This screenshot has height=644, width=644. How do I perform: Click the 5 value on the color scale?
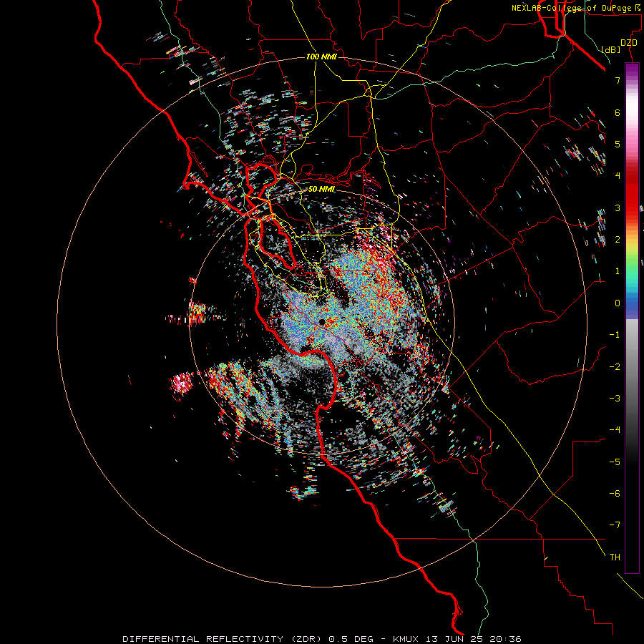pyautogui.click(x=618, y=144)
